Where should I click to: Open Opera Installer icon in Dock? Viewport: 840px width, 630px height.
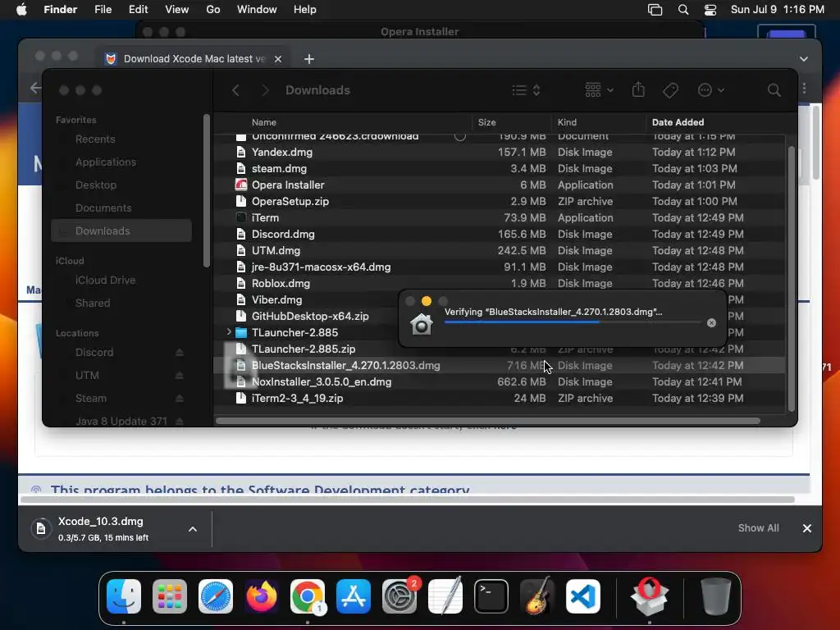pyautogui.click(x=650, y=596)
